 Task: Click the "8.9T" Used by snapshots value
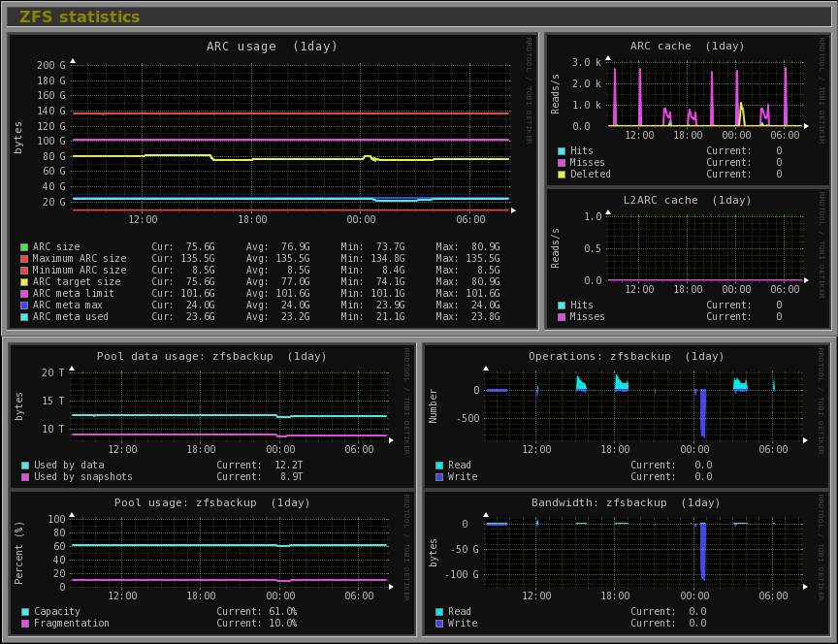point(292,477)
